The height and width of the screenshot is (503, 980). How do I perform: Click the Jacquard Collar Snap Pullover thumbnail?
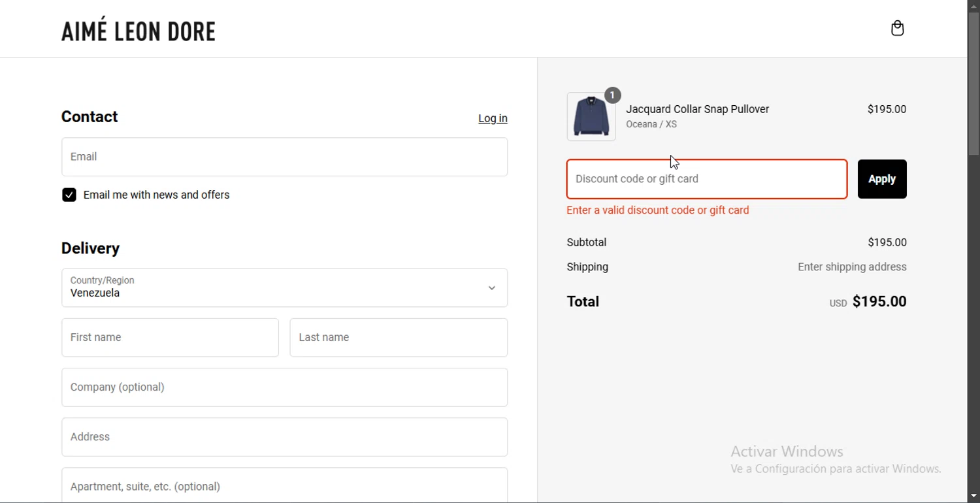coord(591,117)
